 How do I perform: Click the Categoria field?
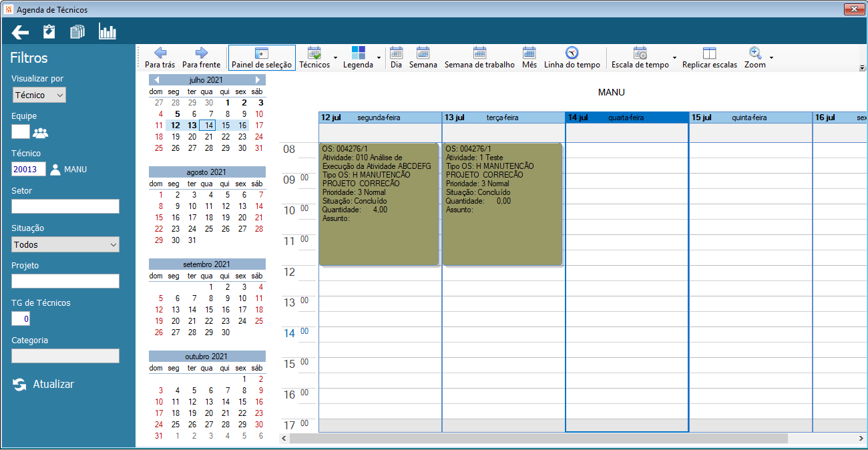point(65,357)
